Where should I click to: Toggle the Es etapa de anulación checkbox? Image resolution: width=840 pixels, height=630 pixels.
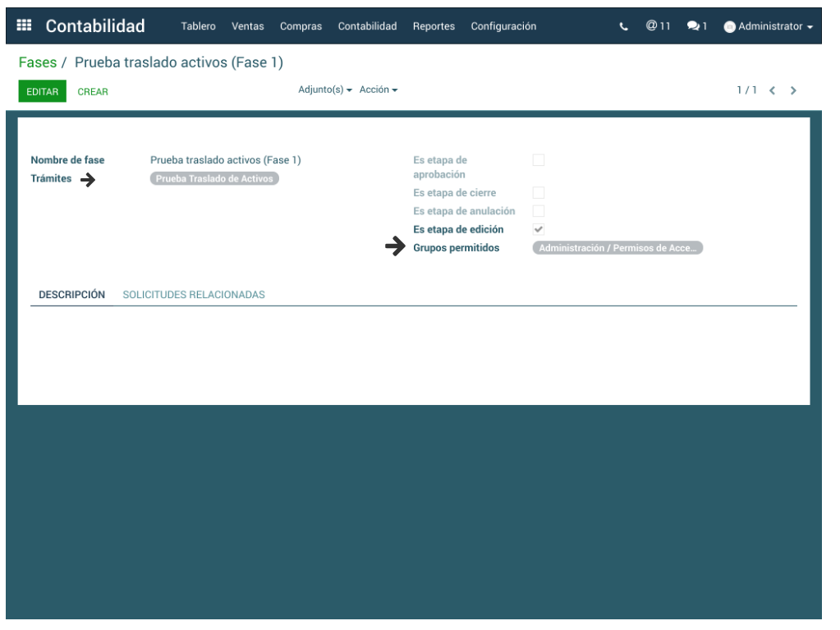539,211
